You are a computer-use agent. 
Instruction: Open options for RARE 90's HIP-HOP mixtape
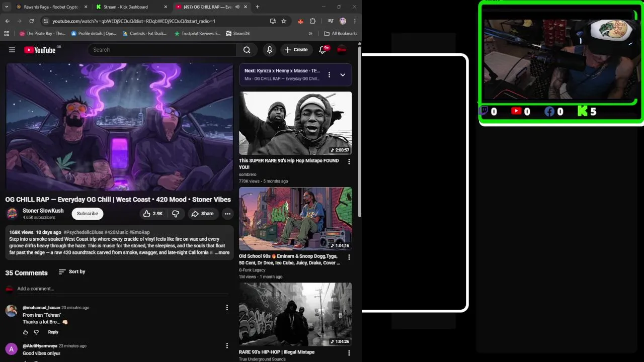pyautogui.click(x=349, y=353)
